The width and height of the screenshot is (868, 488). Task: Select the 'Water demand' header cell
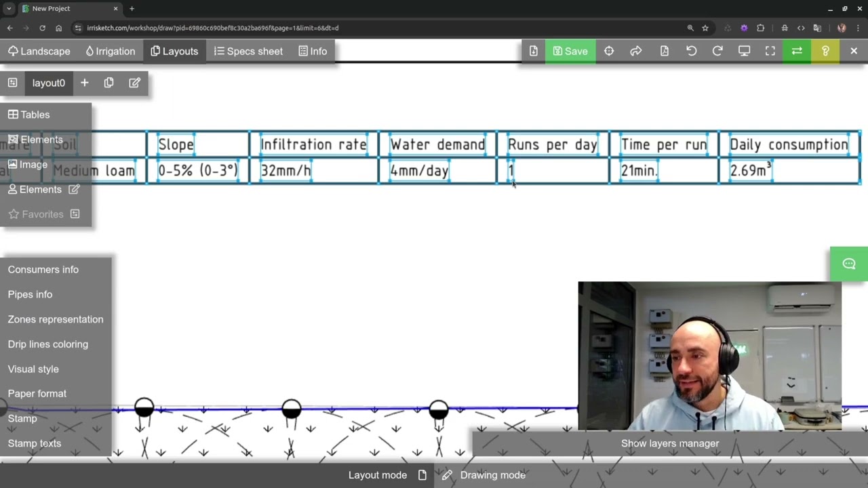pos(437,144)
